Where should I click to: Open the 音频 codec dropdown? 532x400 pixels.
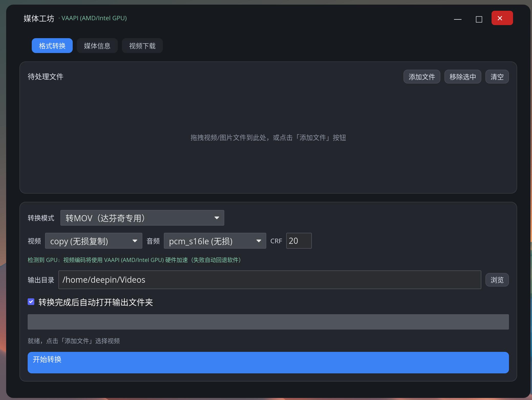pyautogui.click(x=215, y=241)
